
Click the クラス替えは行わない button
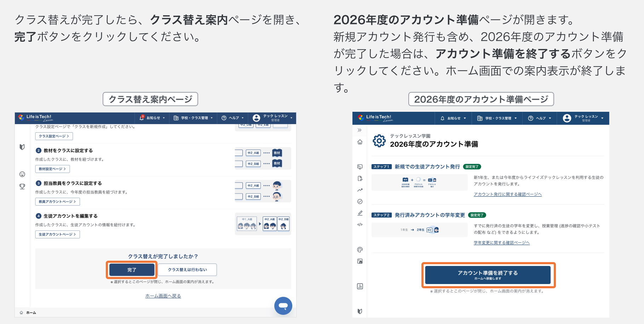pyautogui.click(x=187, y=270)
